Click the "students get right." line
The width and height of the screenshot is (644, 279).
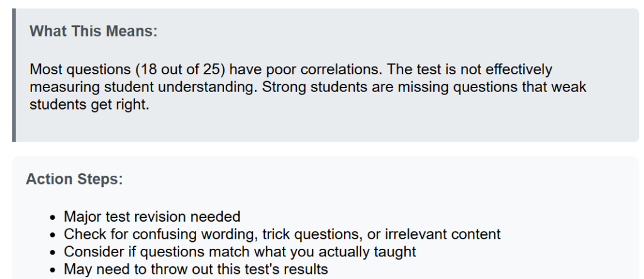pos(89,105)
